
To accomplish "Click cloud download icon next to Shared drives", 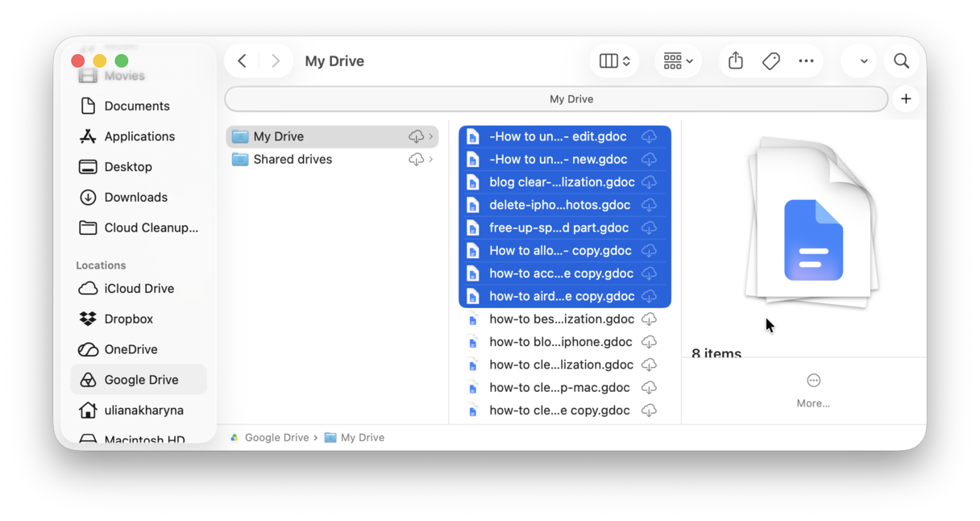I will [416, 160].
